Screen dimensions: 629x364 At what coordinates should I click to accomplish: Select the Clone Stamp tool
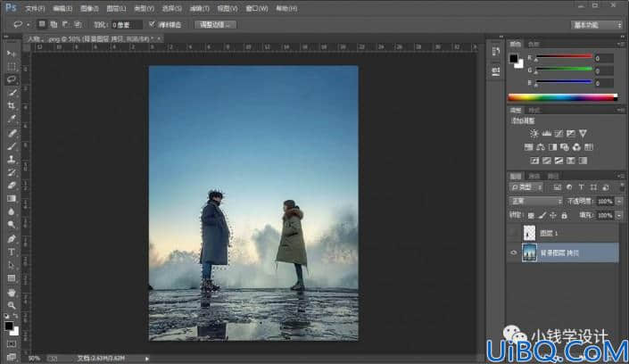(x=12, y=160)
